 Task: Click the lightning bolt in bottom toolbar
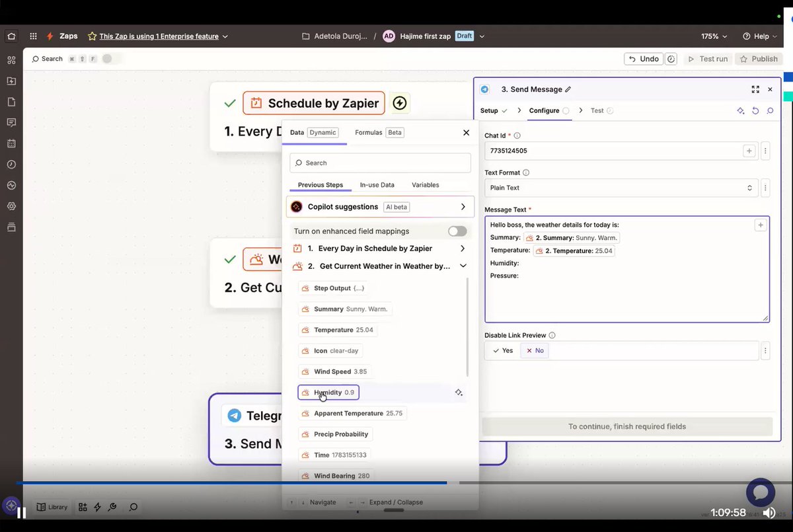pyautogui.click(x=97, y=507)
